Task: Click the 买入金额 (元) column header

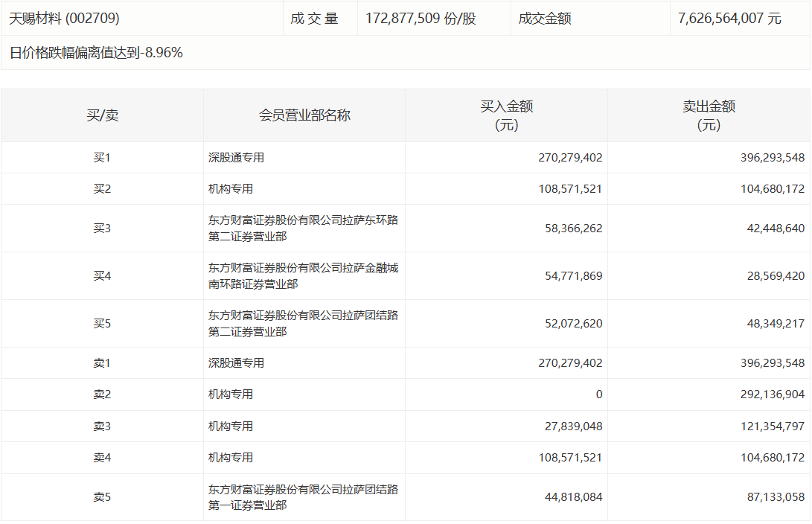Action: click(506, 115)
